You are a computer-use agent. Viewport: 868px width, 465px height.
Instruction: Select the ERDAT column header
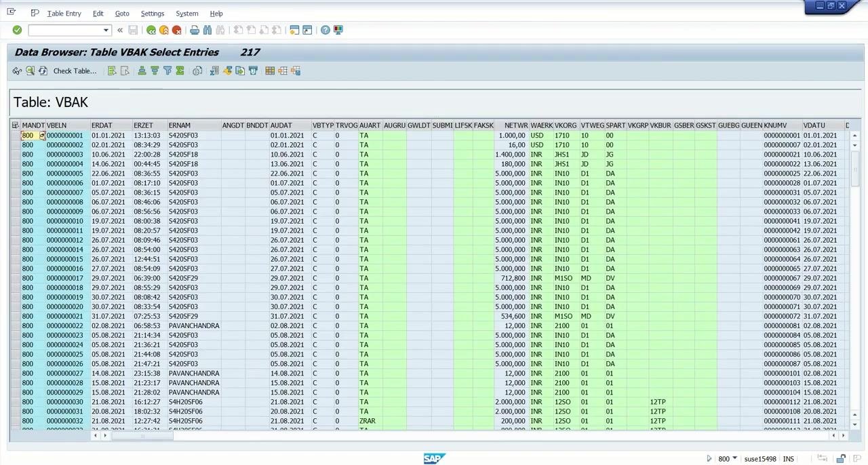[112, 125]
